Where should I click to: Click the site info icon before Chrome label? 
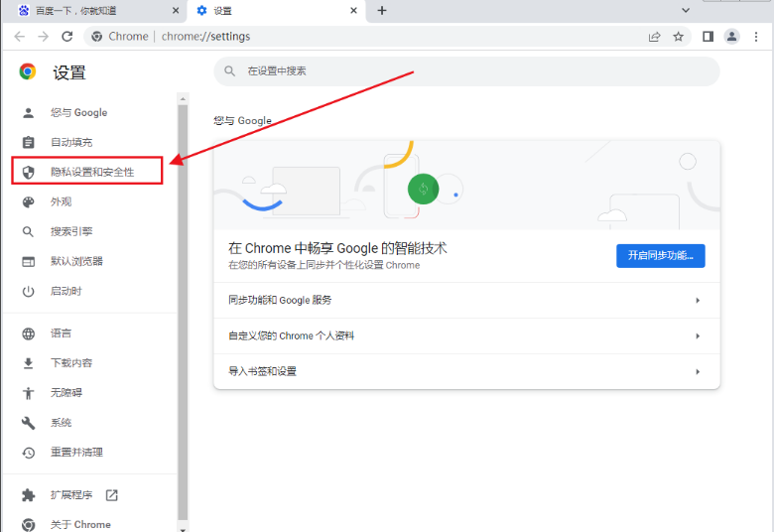(x=97, y=37)
